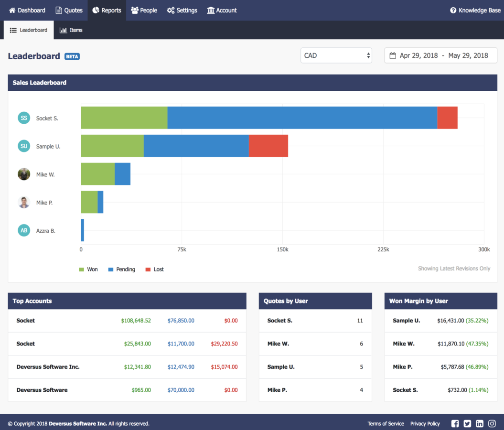Toggle the Won legend item

click(88, 269)
